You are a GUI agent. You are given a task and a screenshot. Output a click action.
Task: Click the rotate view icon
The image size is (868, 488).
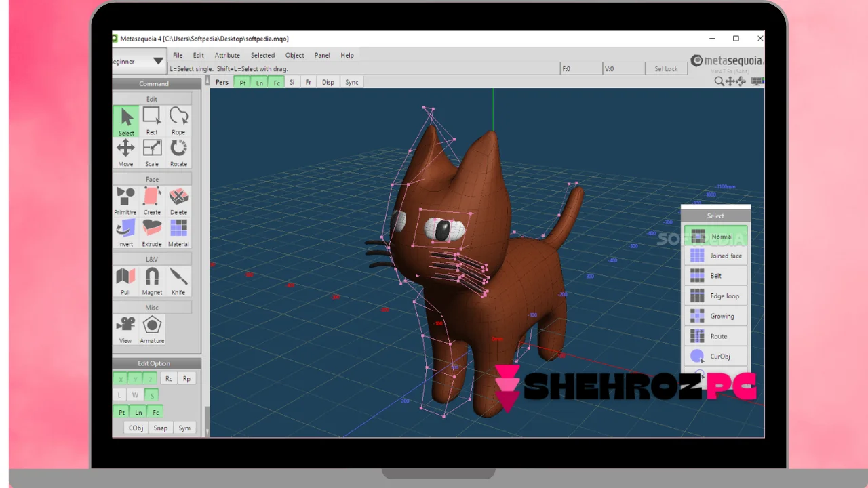(741, 81)
